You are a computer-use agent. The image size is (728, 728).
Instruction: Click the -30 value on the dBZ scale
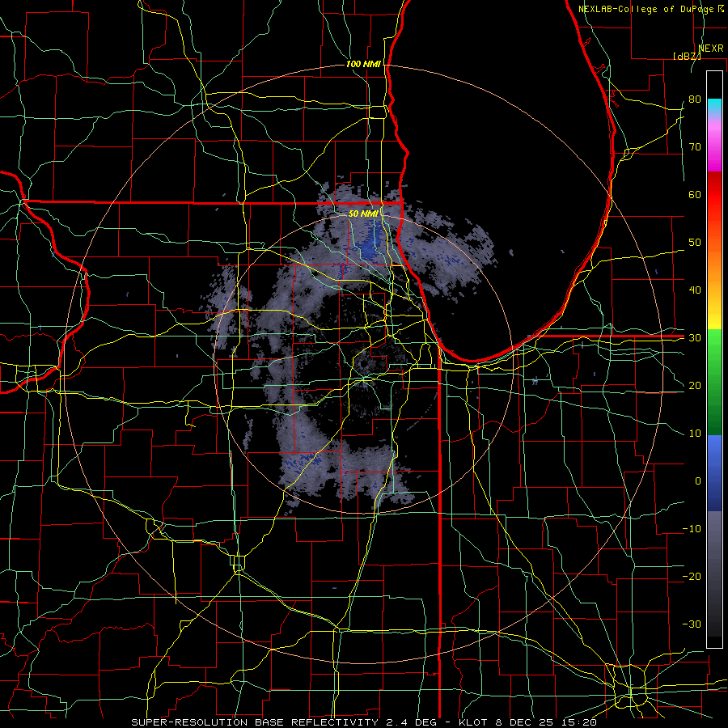[x=692, y=624]
